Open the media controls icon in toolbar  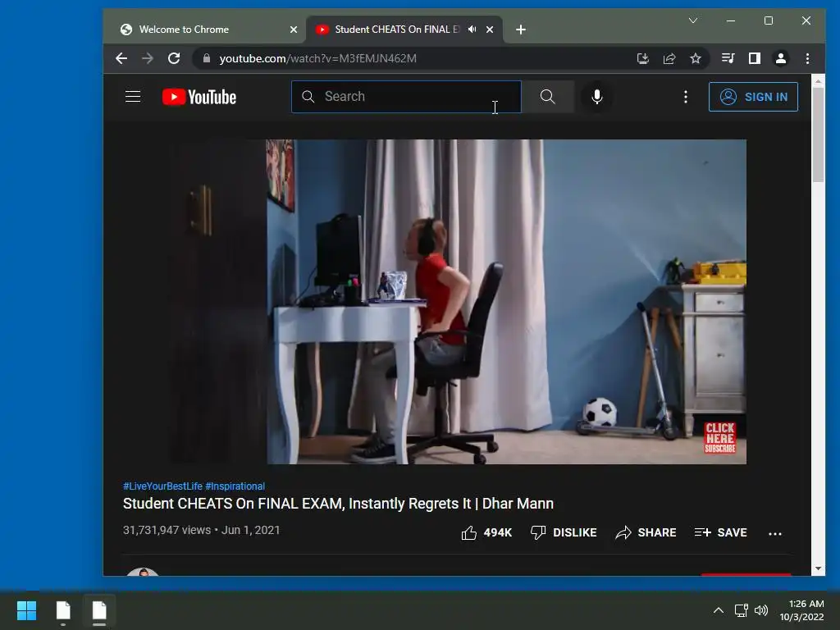pos(728,58)
